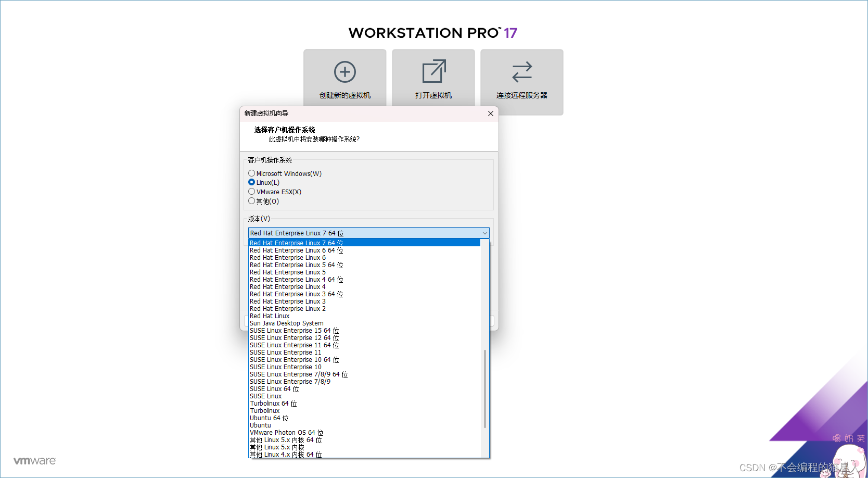868x478 pixels.
Task: Click the 连接远程服务器 tile label
Action: click(522, 95)
